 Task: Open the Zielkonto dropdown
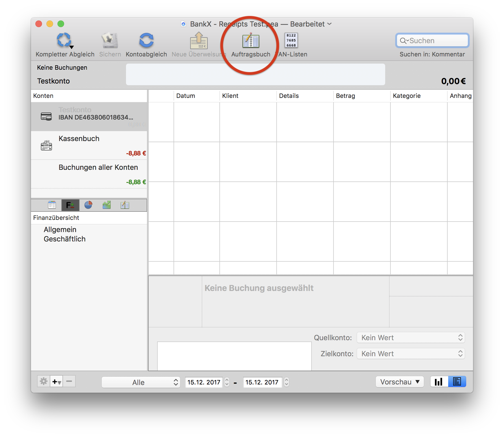[x=411, y=353]
